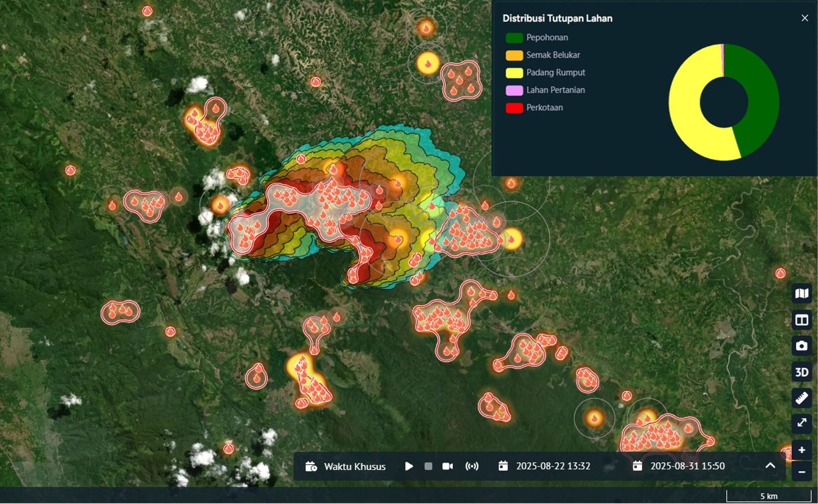Toggle Pepohonan legend color swatch
The image size is (818, 504).
tap(514, 38)
